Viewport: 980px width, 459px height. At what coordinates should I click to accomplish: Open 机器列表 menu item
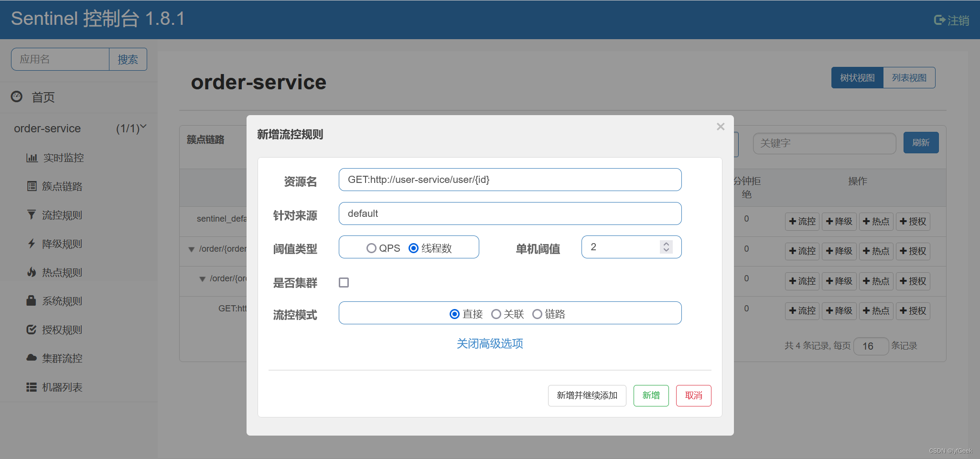pos(62,387)
